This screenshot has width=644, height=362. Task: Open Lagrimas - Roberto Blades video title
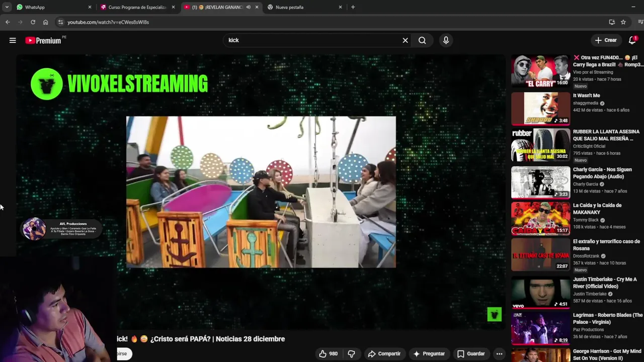click(608, 319)
